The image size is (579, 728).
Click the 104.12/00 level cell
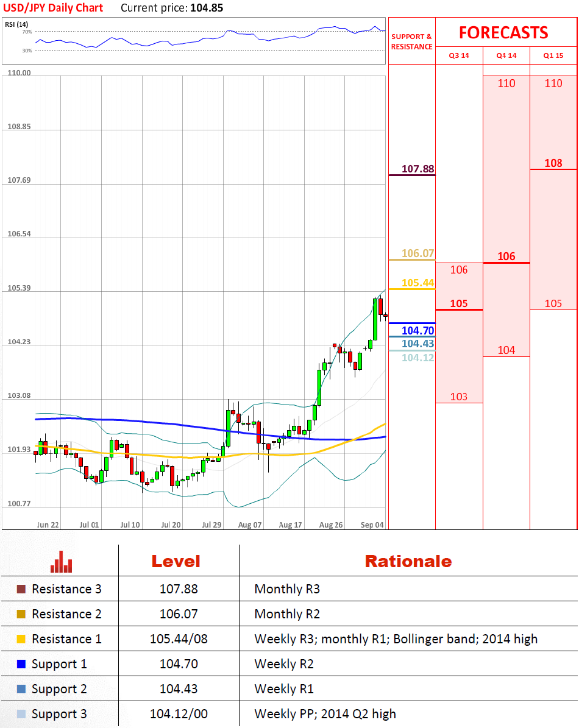[x=179, y=714]
